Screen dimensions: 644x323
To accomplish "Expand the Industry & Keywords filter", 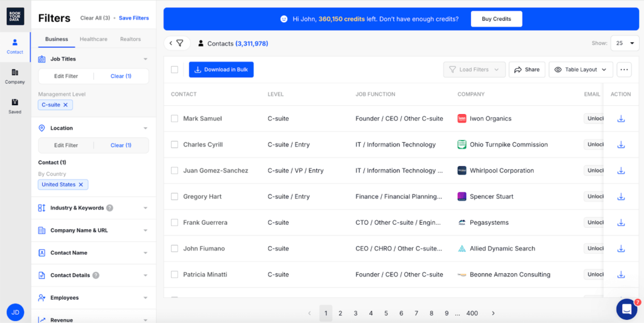I will [145, 208].
